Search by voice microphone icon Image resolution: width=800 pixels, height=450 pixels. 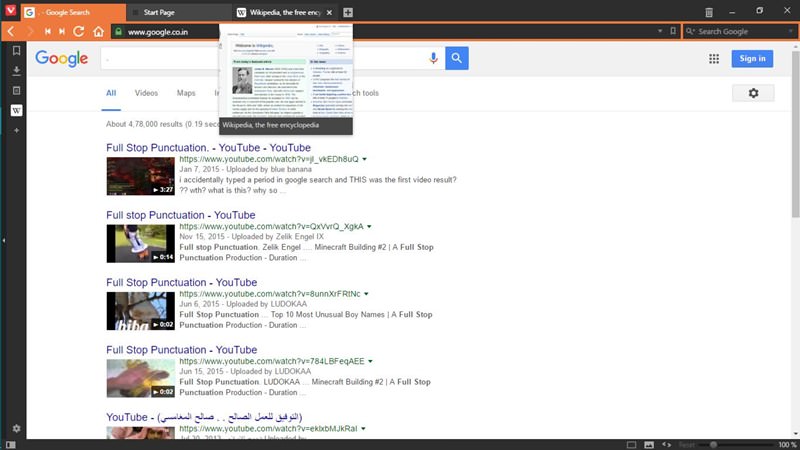pos(433,58)
